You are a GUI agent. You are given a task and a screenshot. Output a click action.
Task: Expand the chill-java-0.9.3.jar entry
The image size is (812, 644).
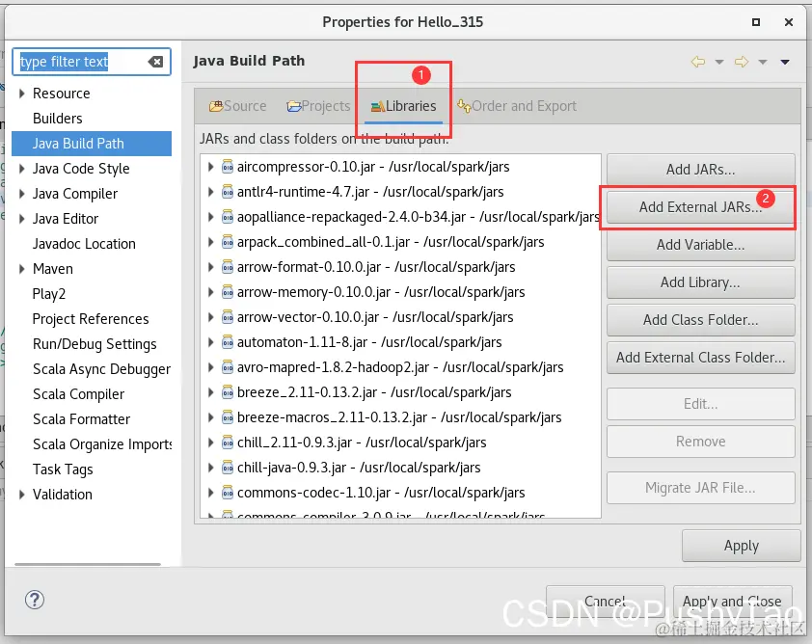point(211,468)
